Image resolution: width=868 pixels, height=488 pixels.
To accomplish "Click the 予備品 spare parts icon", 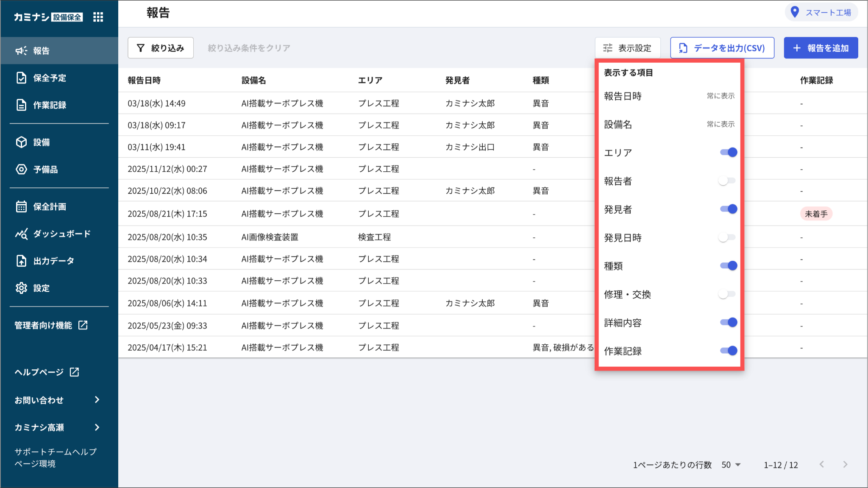I will 21,169.
